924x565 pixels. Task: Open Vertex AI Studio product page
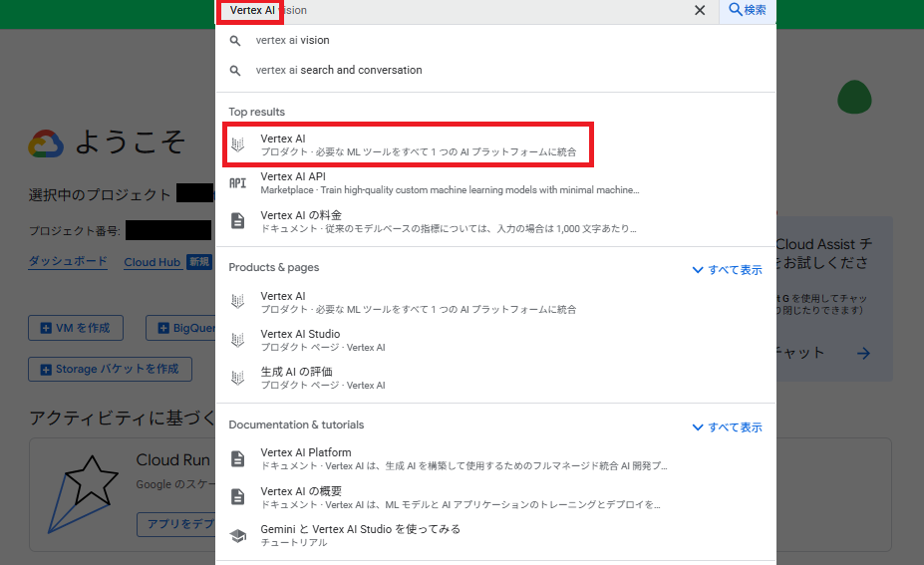300,335
